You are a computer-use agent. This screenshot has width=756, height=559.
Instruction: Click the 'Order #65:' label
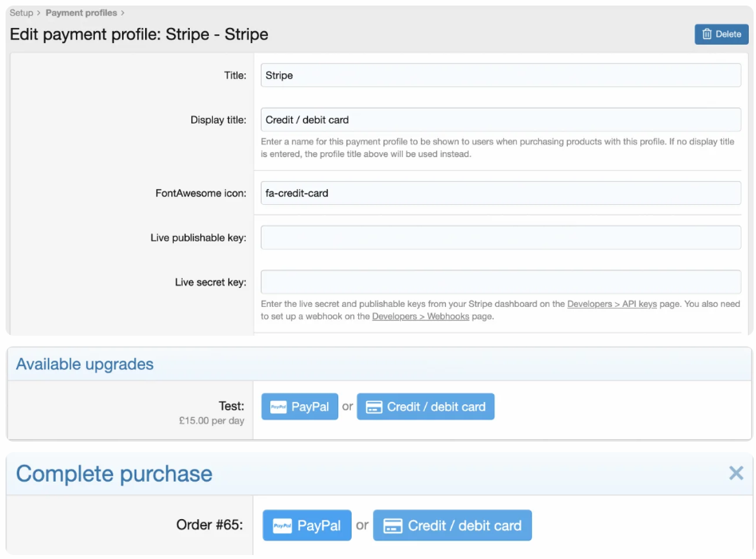[210, 525]
